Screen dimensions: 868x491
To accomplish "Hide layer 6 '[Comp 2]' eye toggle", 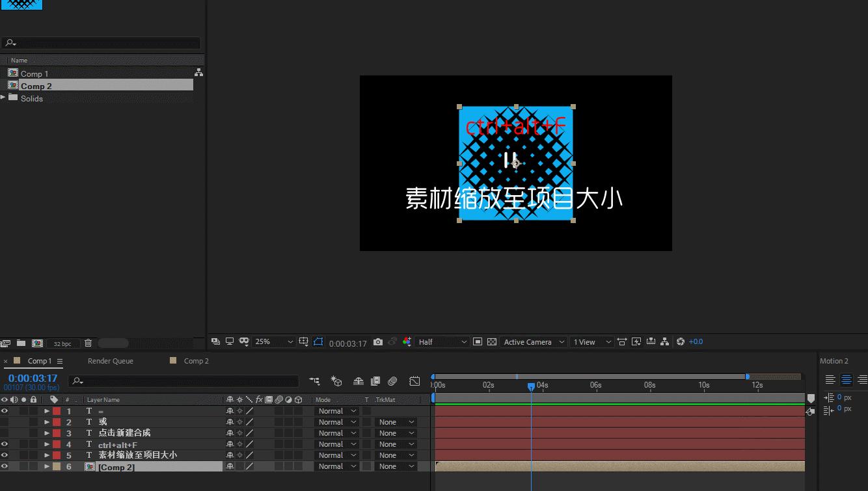I will point(5,466).
